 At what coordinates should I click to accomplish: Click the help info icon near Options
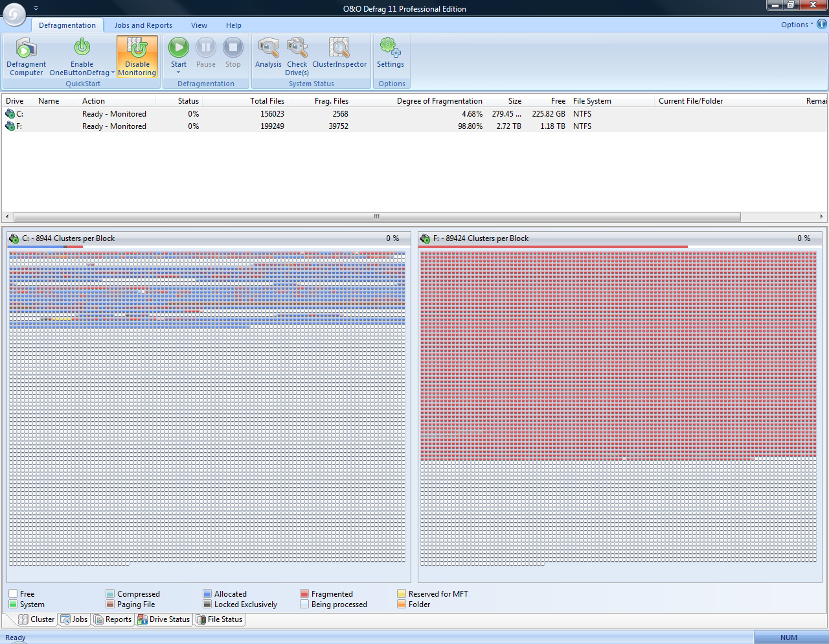(x=822, y=24)
